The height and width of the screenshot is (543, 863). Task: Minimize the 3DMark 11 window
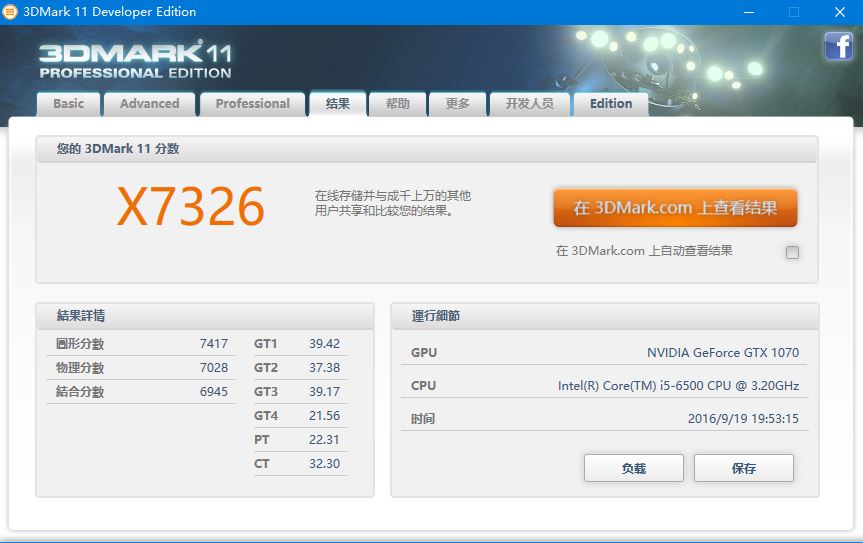(x=749, y=12)
